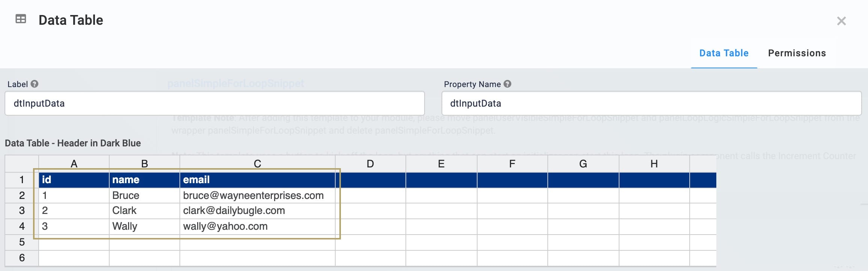
Task: Click the Data Table grid icon
Action: 21,19
